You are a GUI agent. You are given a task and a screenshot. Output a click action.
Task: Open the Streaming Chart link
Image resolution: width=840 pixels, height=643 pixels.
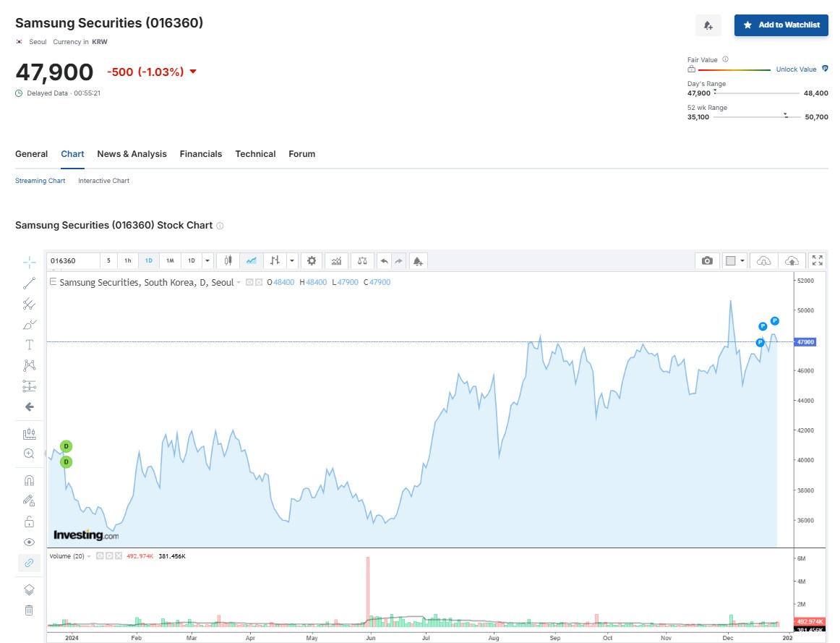pyautogui.click(x=40, y=181)
